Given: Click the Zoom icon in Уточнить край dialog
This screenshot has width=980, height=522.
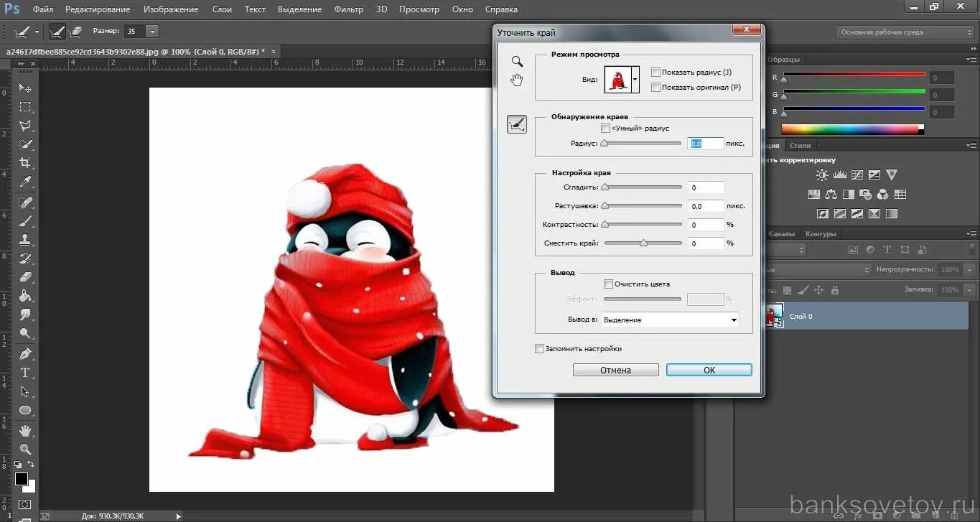Looking at the screenshot, I should click(517, 62).
